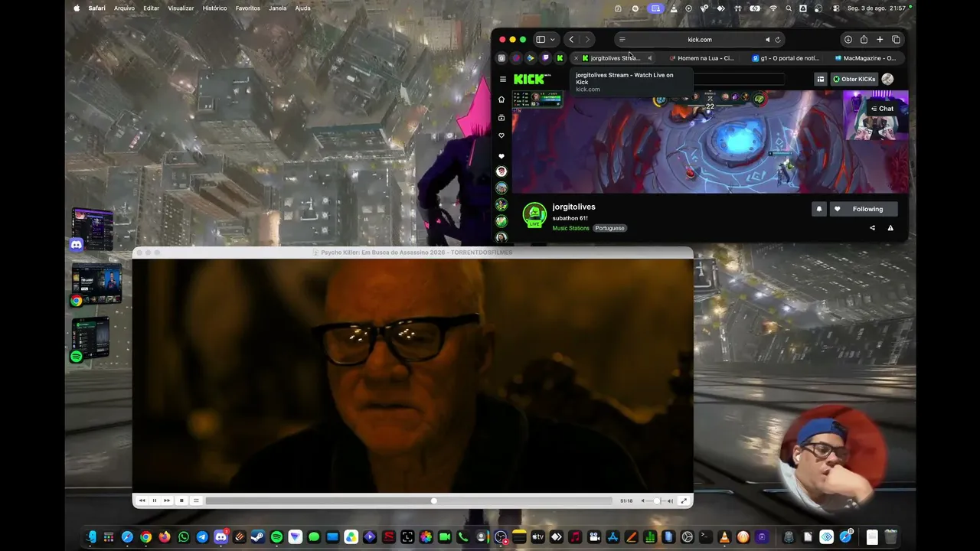980x551 pixels.
Task: Open the Histórico menu
Action: tap(214, 8)
